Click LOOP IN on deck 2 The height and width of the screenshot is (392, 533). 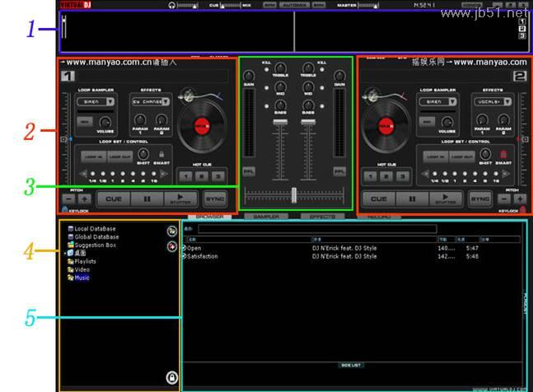click(436, 157)
